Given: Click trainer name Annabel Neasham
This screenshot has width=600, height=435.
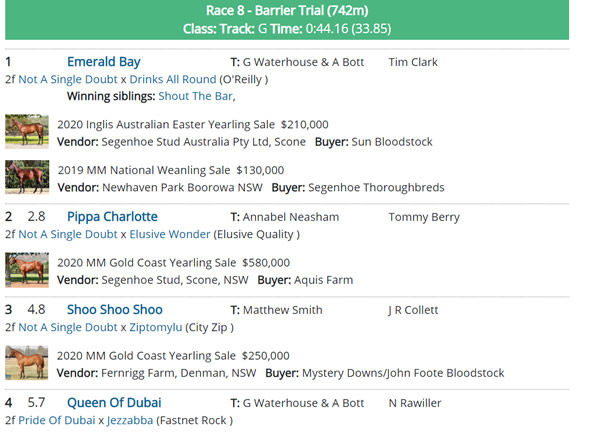Looking at the screenshot, I should (x=291, y=217).
